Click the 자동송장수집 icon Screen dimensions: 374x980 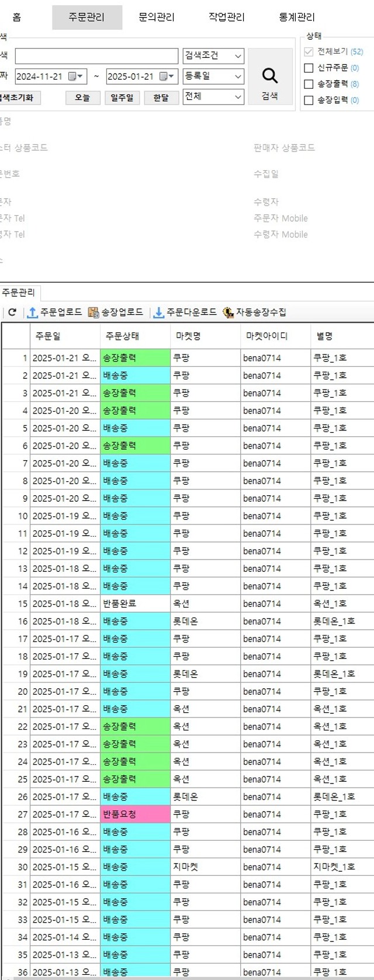tap(228, 312)
